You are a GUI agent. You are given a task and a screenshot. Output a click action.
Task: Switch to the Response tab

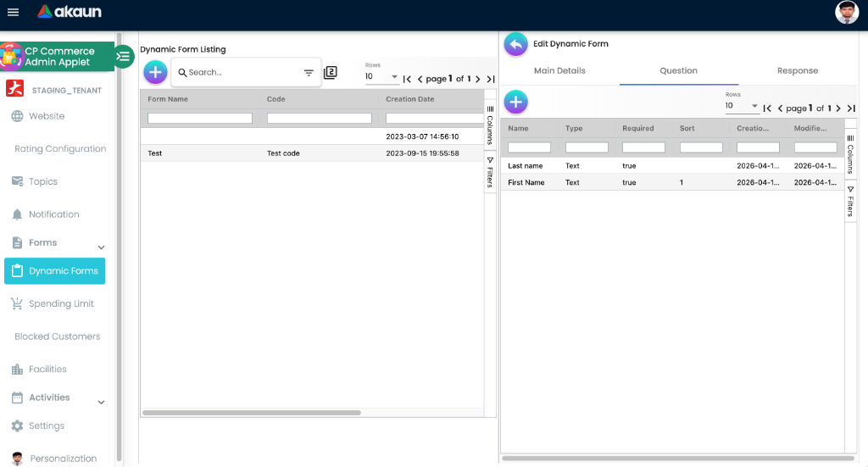797,71
